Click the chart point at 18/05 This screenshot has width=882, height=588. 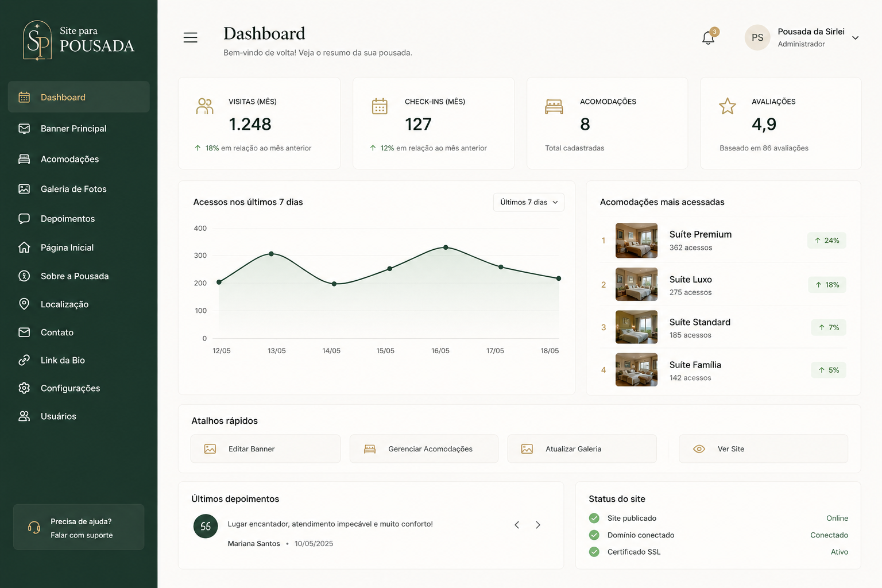point(559,278)
